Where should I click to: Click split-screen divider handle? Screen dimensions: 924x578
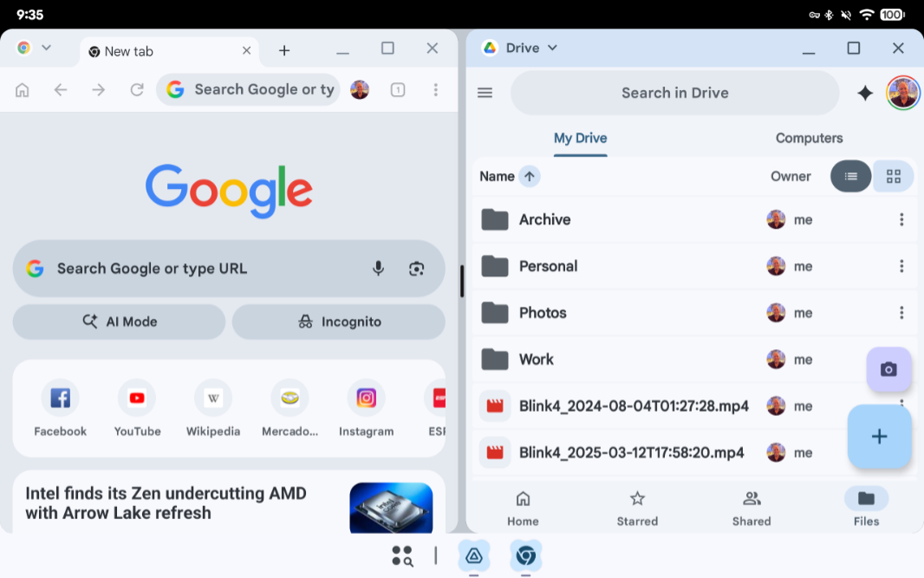click(462, 282)
